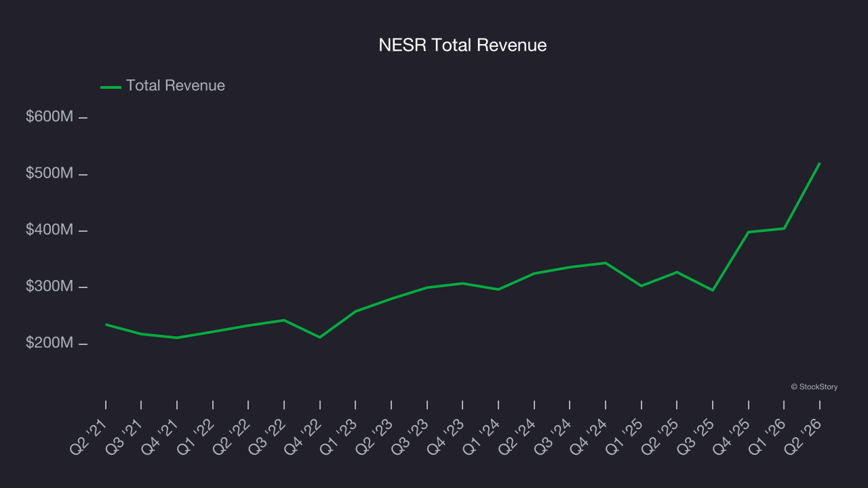Click the Q3 '23 x-axis label

coord(412,436)
